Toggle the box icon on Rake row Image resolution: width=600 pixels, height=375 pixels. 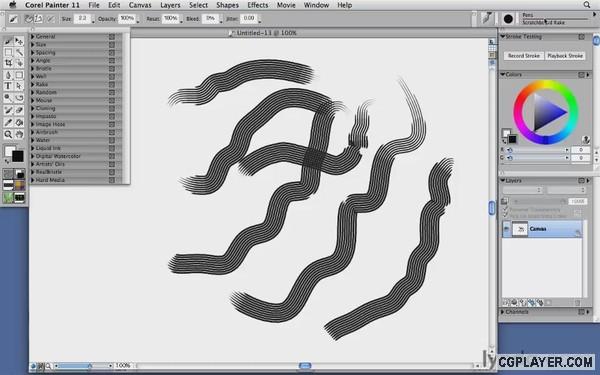coord(112,84)
